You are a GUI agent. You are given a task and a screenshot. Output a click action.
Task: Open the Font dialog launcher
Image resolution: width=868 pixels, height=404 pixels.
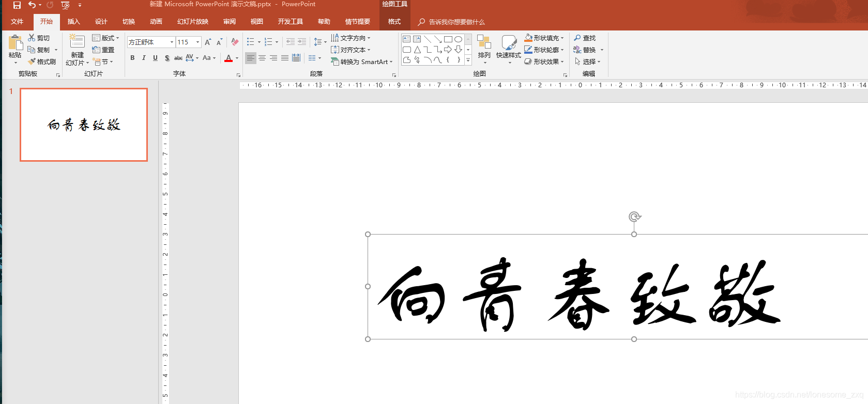tap(238, 75)
